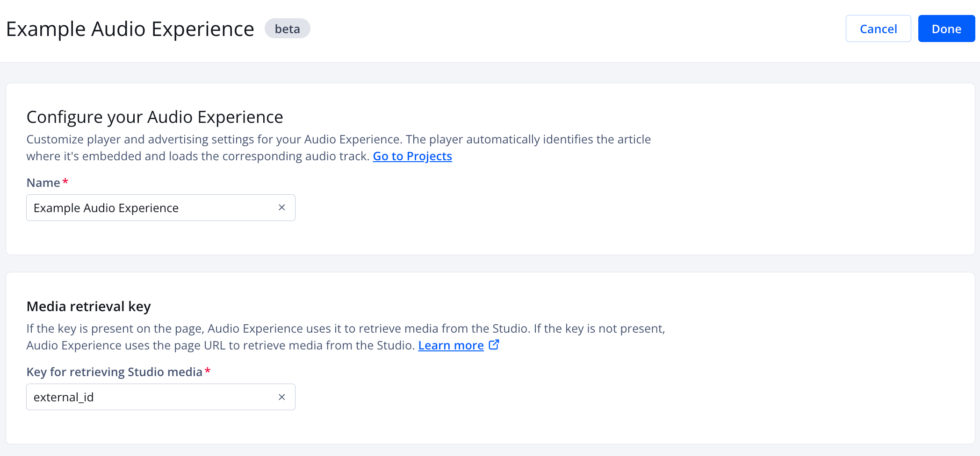Erase the media retrieval key using its × icon
Image resolution: width=980 pixels, height=456 pixels.
(282, 397)
